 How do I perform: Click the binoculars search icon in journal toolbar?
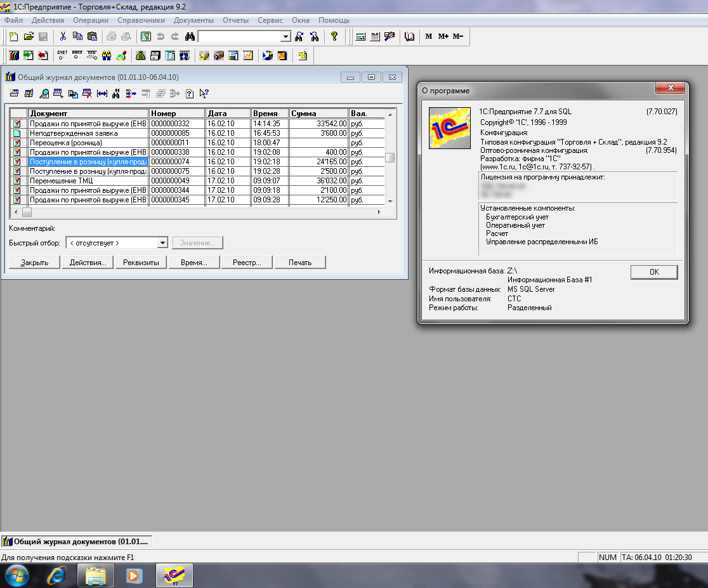coord(116,93)
